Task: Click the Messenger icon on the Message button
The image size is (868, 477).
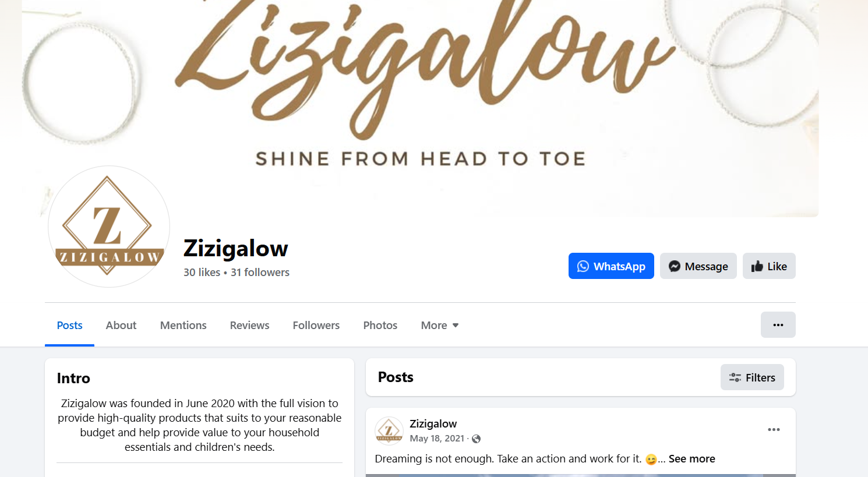Action: point(675,266)
